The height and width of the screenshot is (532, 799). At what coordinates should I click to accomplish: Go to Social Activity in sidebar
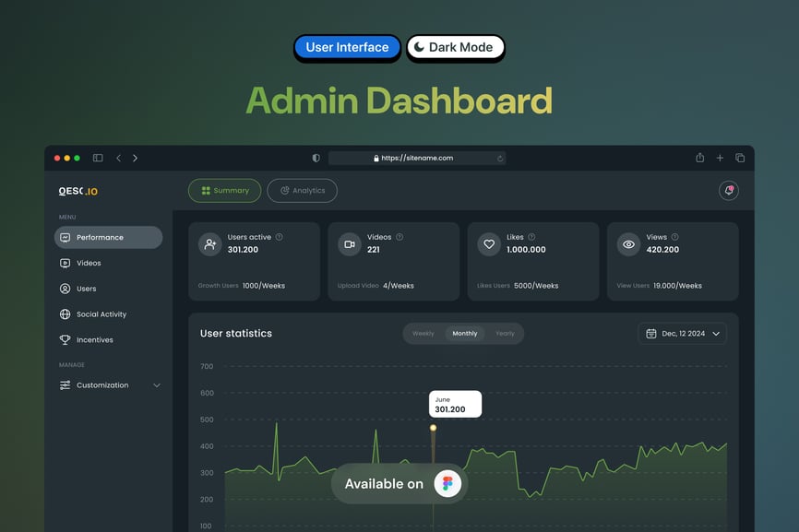coord(101,314)
